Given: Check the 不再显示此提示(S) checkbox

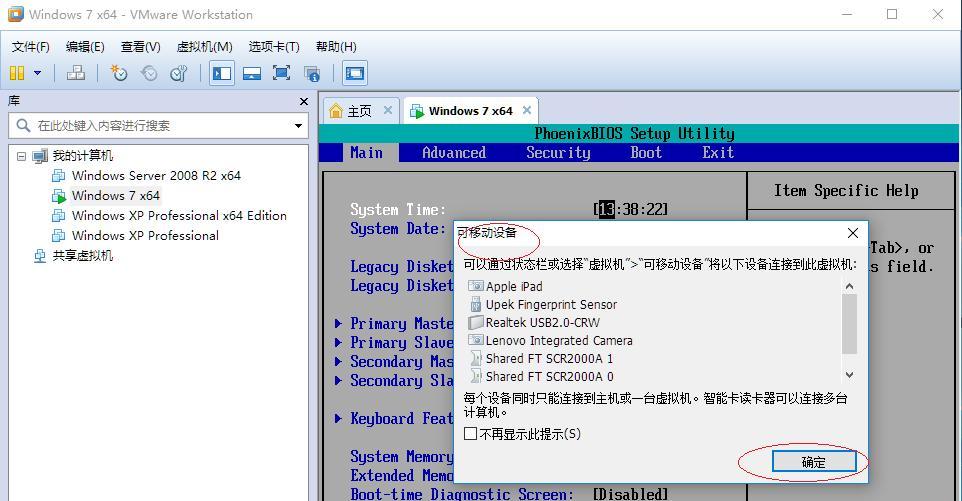Looking at the screenshot, I should (x=471, y=434).
